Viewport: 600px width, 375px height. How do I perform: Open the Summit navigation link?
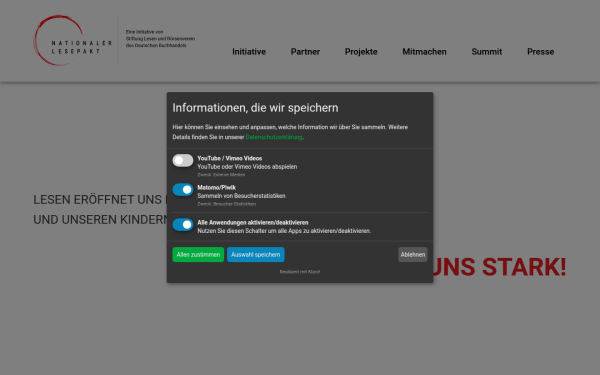click(x=487, y=52)
